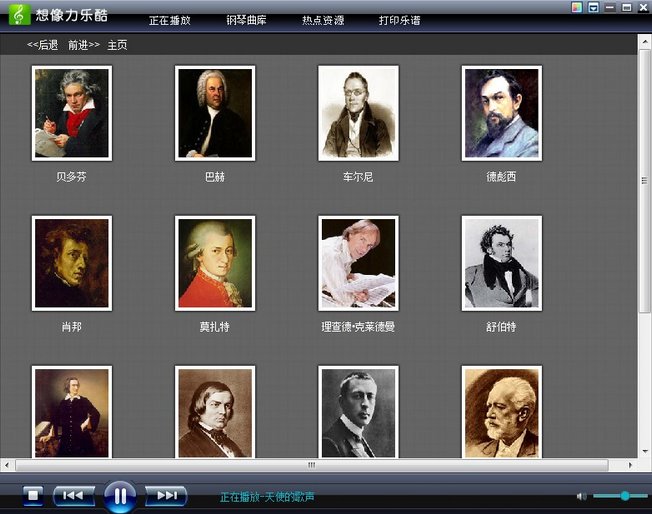Screen dimensions: 652x514
Task: Open the 舒伯特 portrait
Action: point(501,263)
